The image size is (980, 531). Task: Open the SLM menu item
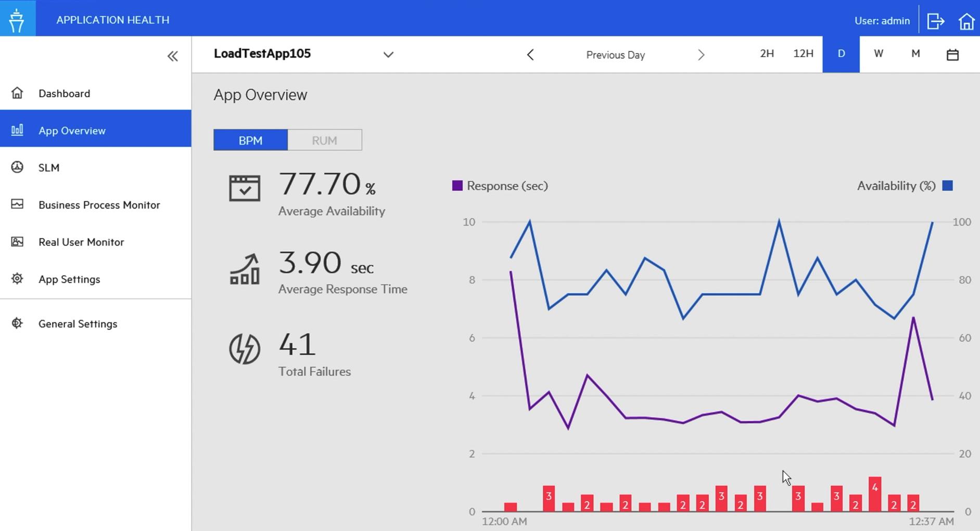(49, 167)
